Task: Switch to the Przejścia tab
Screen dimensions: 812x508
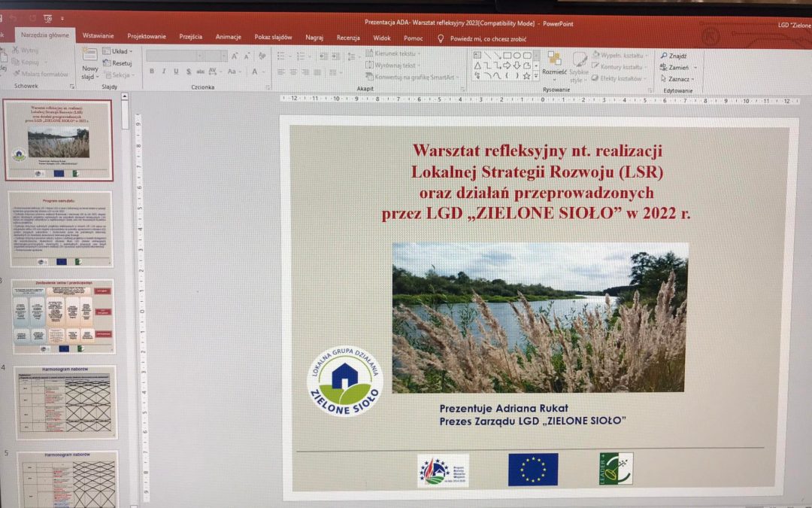Action: [x=190, y=36]
